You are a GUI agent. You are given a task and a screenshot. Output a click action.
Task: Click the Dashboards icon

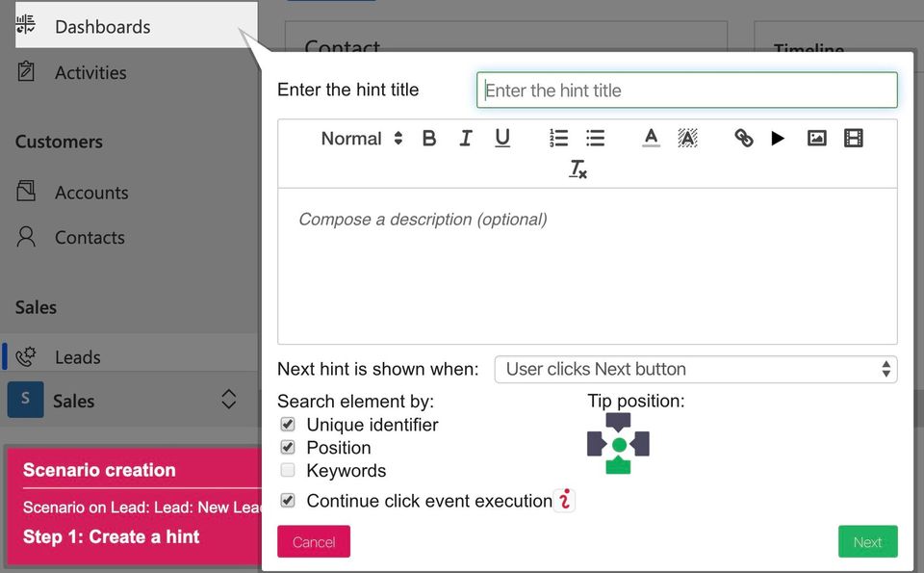point(25,25)
